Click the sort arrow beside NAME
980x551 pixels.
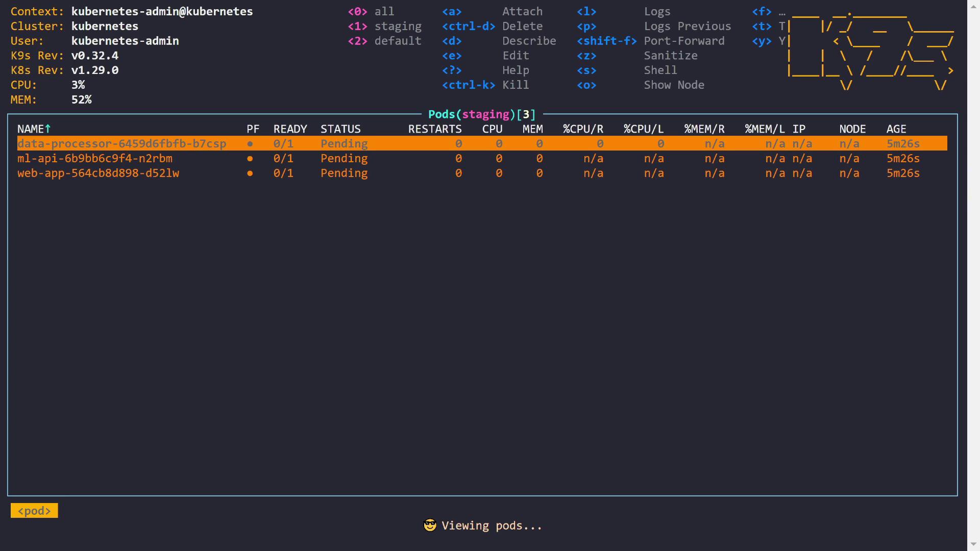click(x=48, y=129)
